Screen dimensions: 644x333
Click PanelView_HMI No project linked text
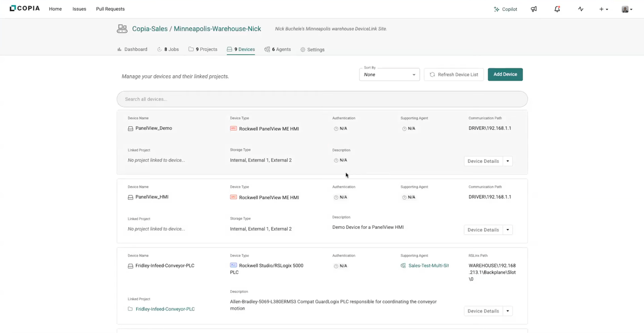[156, 229]
